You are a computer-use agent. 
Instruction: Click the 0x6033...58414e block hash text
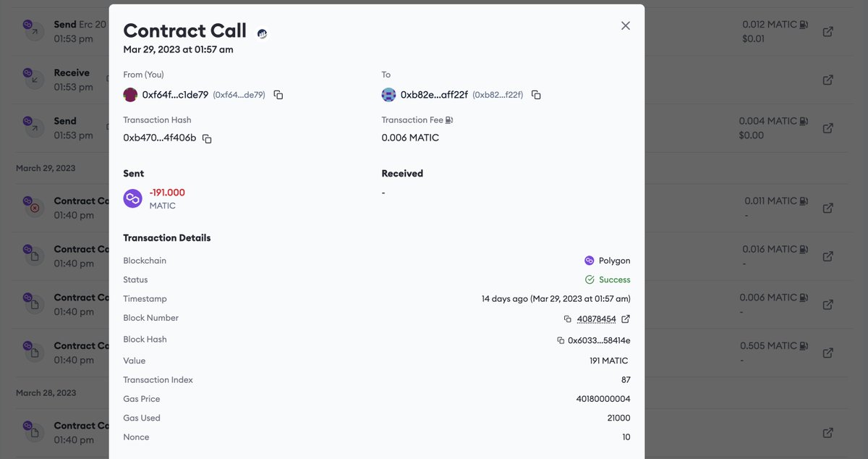[599, 340]
